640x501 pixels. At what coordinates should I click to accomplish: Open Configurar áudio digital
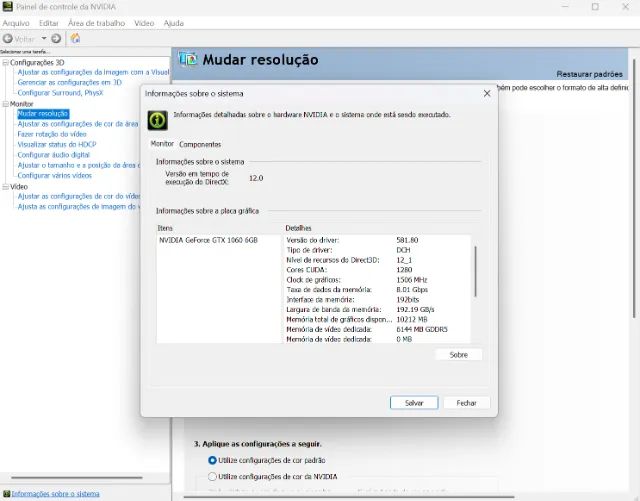(x=53, y=155)
